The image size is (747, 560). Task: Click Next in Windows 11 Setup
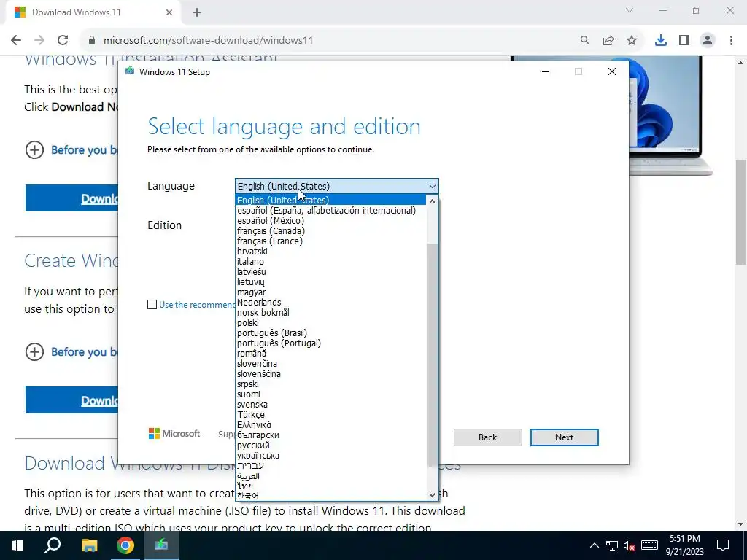[x=564, y=437]
